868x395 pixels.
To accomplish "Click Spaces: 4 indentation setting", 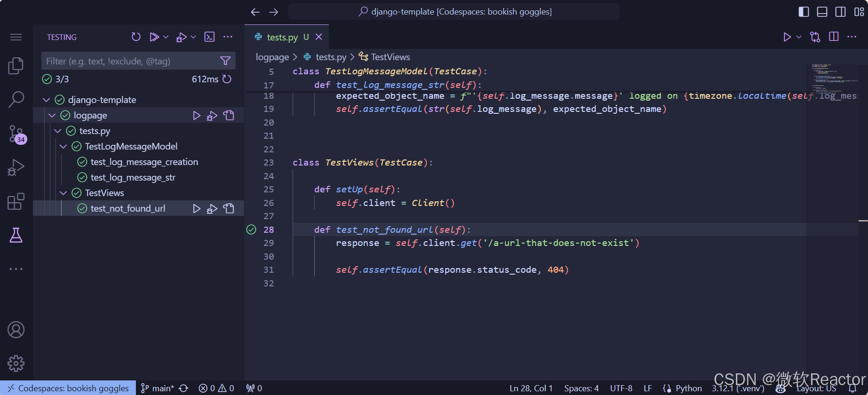I will point(581,388).
